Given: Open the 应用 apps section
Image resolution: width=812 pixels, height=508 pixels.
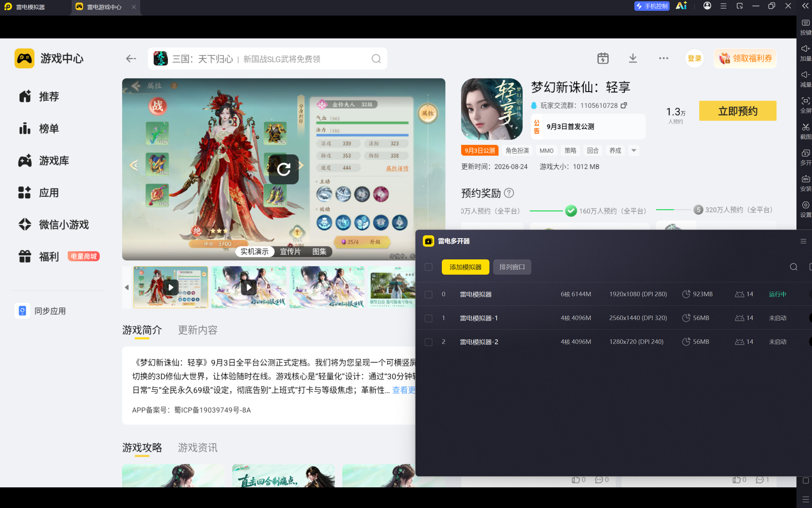Looking at the screenshot, I should [39, 192].
